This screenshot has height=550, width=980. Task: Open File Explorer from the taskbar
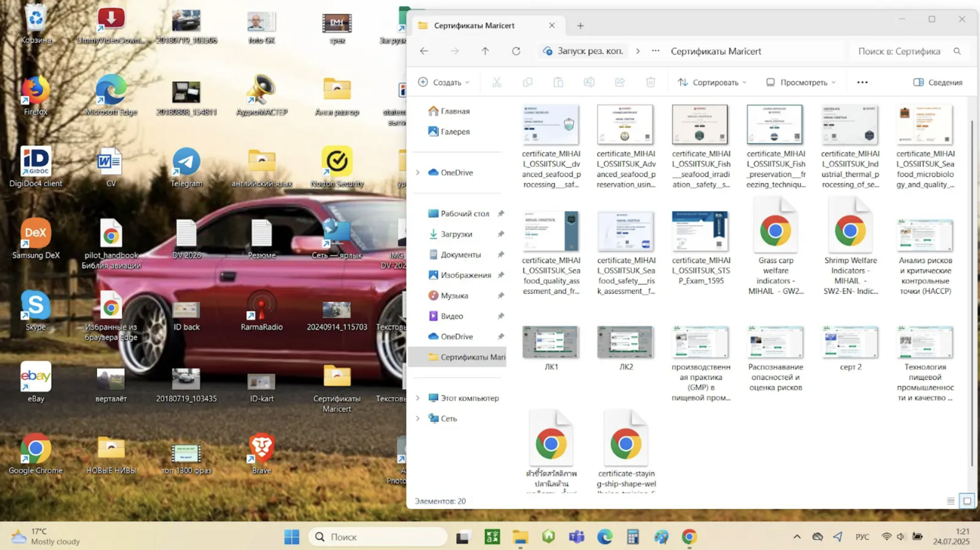(x=520, y=537)
